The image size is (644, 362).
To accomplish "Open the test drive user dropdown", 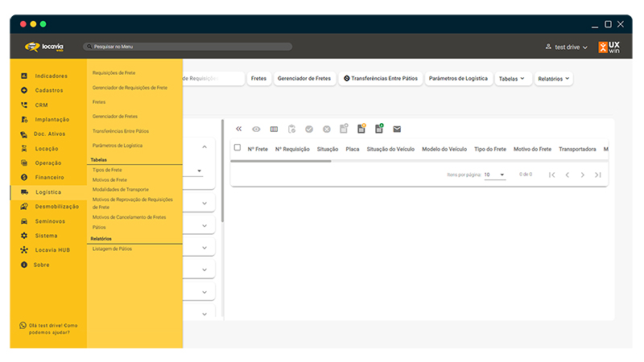I will pos(567,47).
